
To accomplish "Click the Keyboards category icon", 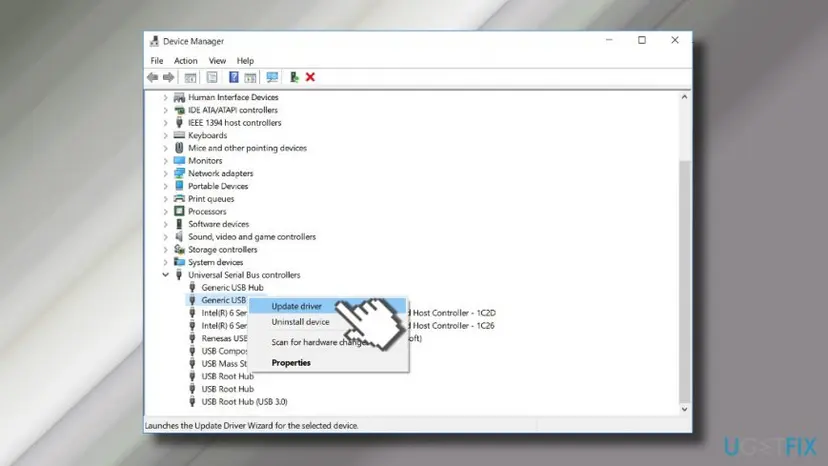I will point(180,135).
